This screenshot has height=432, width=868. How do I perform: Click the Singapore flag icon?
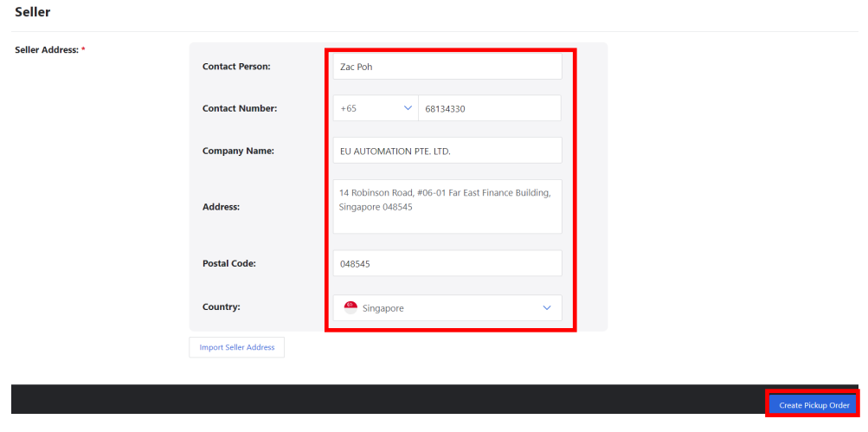click(x=350, y=308)
